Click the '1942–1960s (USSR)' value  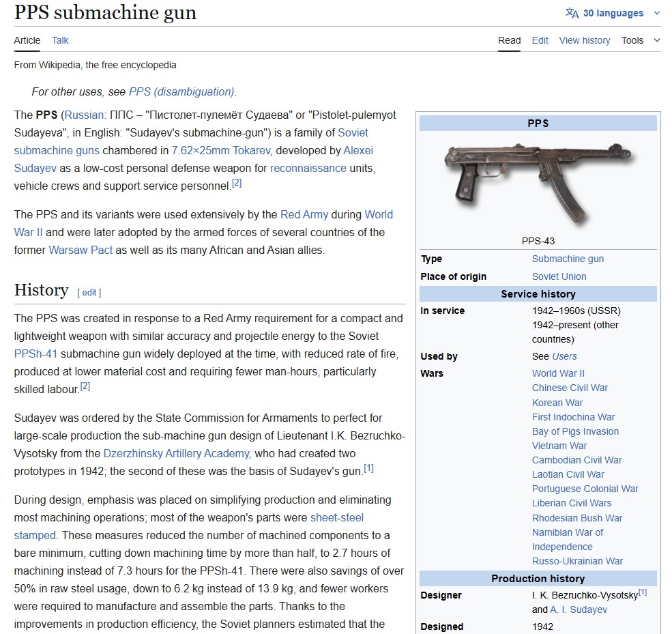pos(576,311)
